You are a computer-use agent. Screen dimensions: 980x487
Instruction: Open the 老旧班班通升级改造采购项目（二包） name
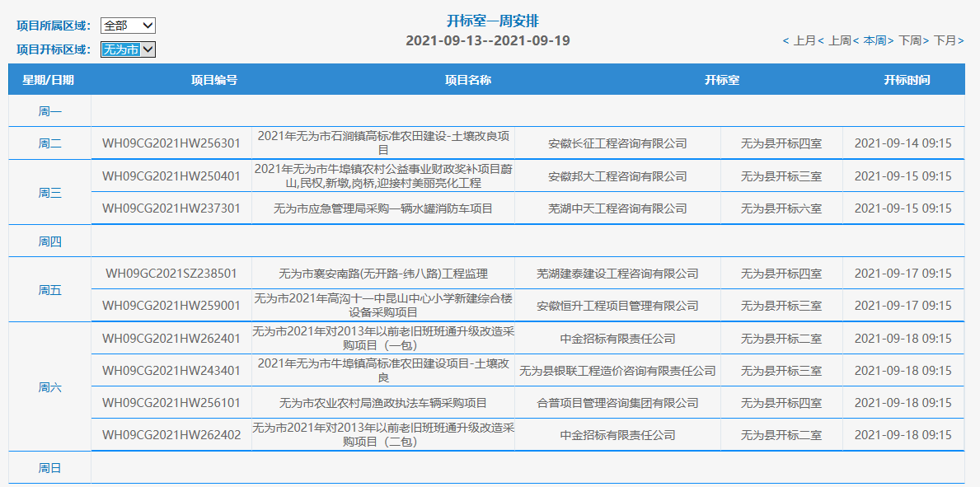click(x=383, y=435)
